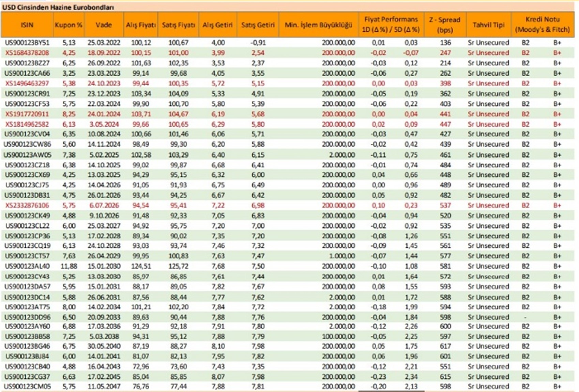Select ISIN US900123CZ18
Viewport: 579px width, 392px height.
(x=27, y=165)
